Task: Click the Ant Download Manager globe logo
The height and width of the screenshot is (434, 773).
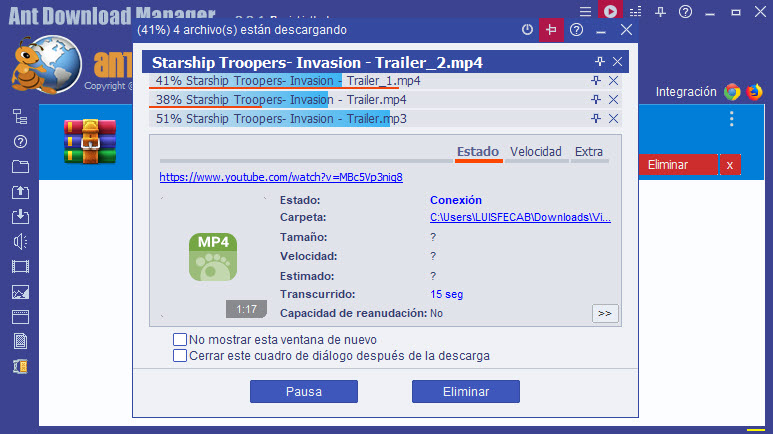Action: [x=47, y=64]
